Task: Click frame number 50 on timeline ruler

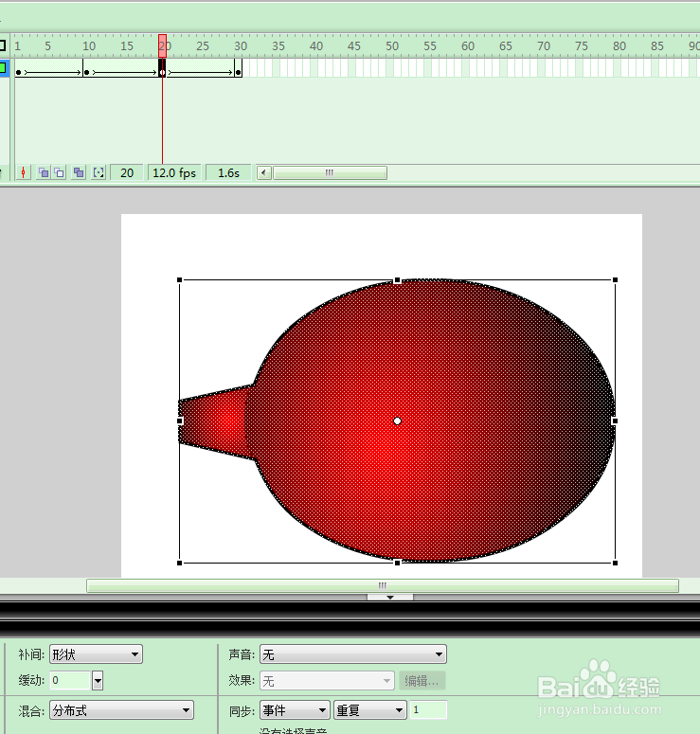Action: click(x=392, y=45)
